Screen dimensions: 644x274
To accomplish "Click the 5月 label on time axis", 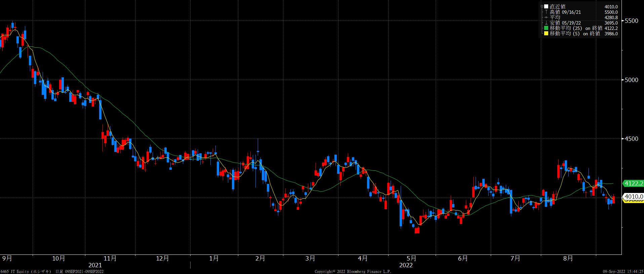I will (411, 258).
